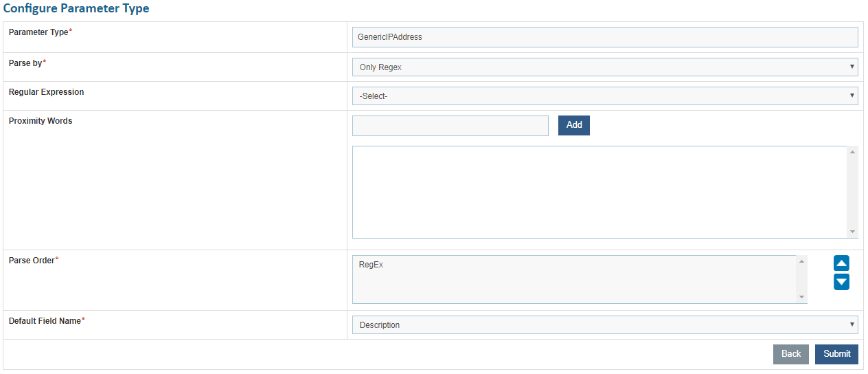Click the proximity words list scroll-up arrow

click(852, 152)
